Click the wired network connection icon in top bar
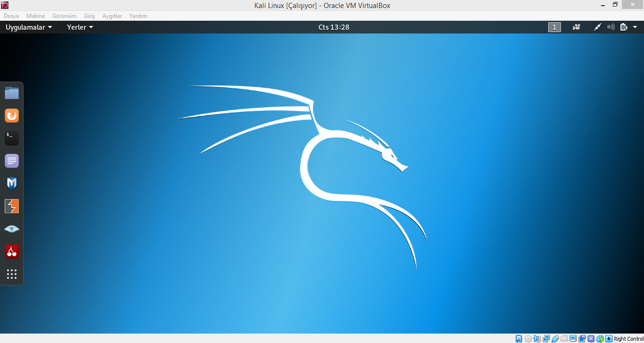644x343 pixels. (x=597, y=27)
